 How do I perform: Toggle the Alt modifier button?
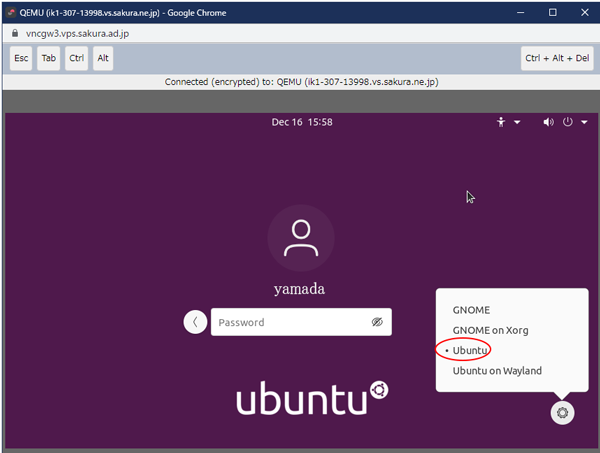coord(103,58)
